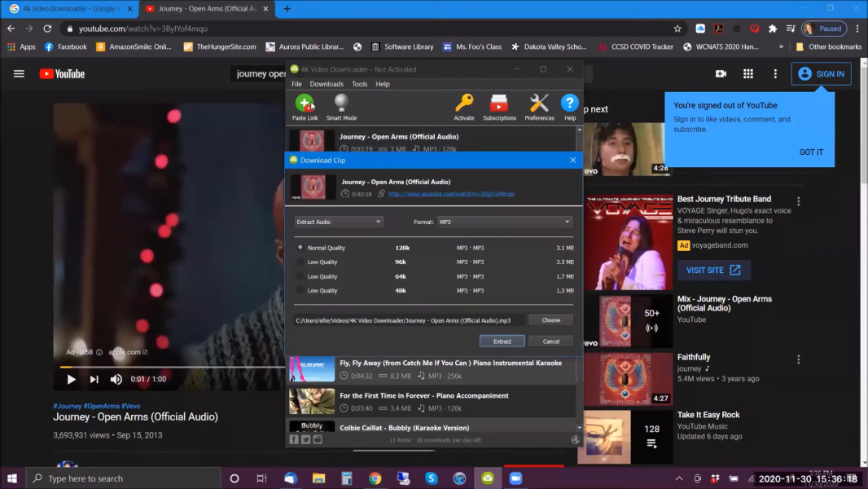Open options for Faithfully video
This screenshot has width=868, height=489.
[x=798, y=360]
